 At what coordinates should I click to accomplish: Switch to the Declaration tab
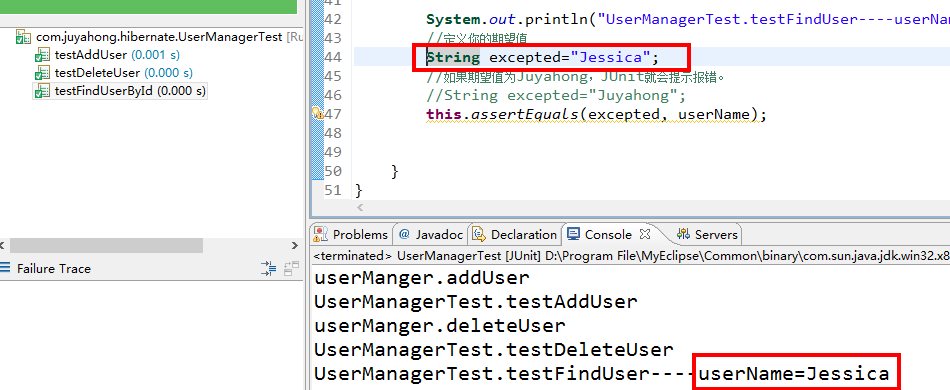coord(515,234)
